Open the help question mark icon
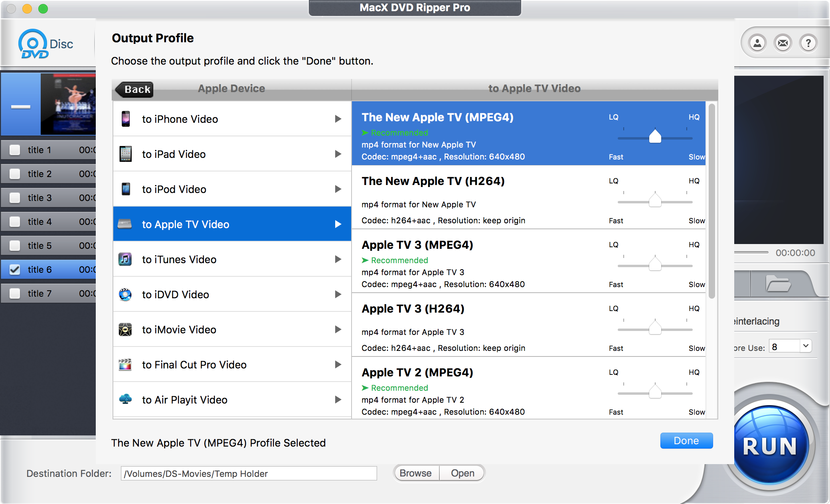830x504 pixels. (808, 42)
